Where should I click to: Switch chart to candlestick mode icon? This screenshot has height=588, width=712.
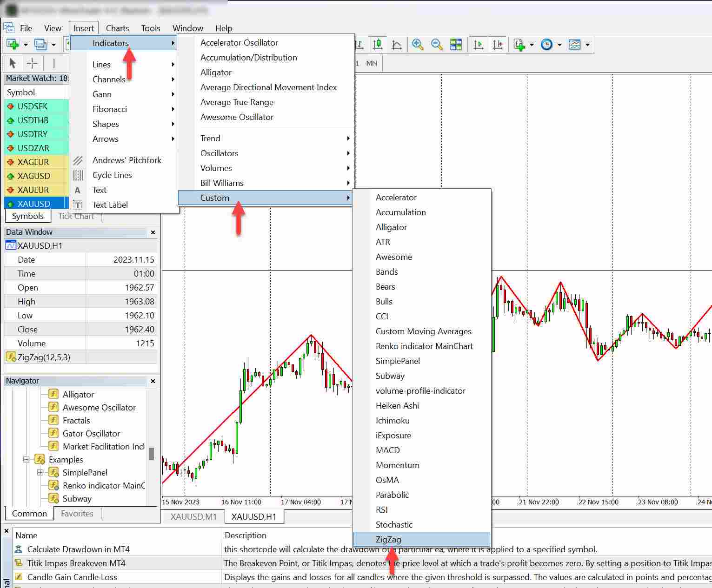tap(378, 45)
